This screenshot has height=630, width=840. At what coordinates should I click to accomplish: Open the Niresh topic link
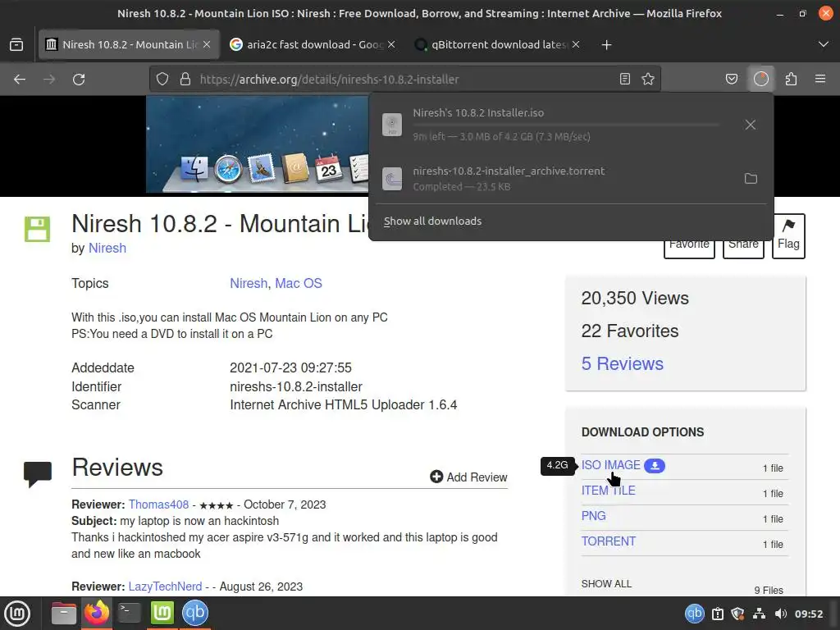pyautogui.click(x=249, y=283)
